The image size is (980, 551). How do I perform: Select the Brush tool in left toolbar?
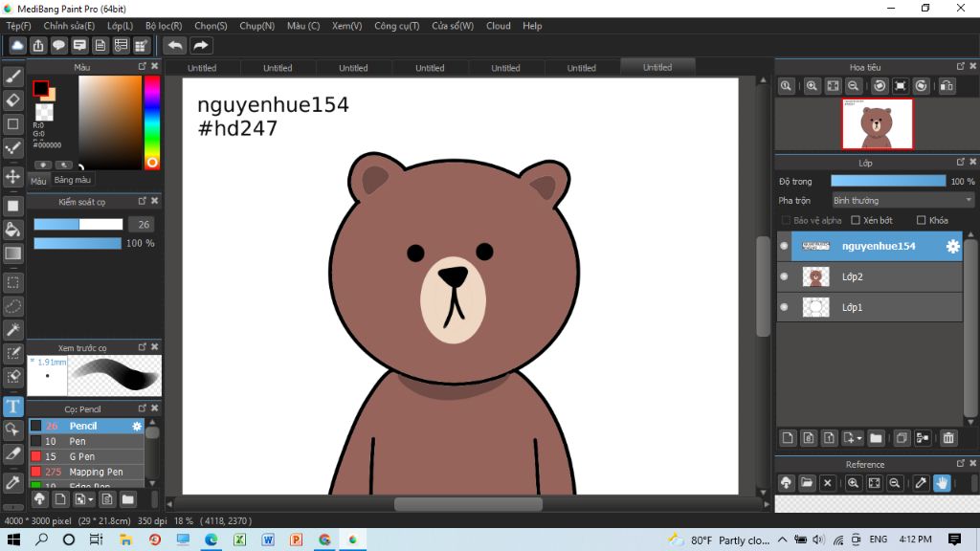pos(13,76)
